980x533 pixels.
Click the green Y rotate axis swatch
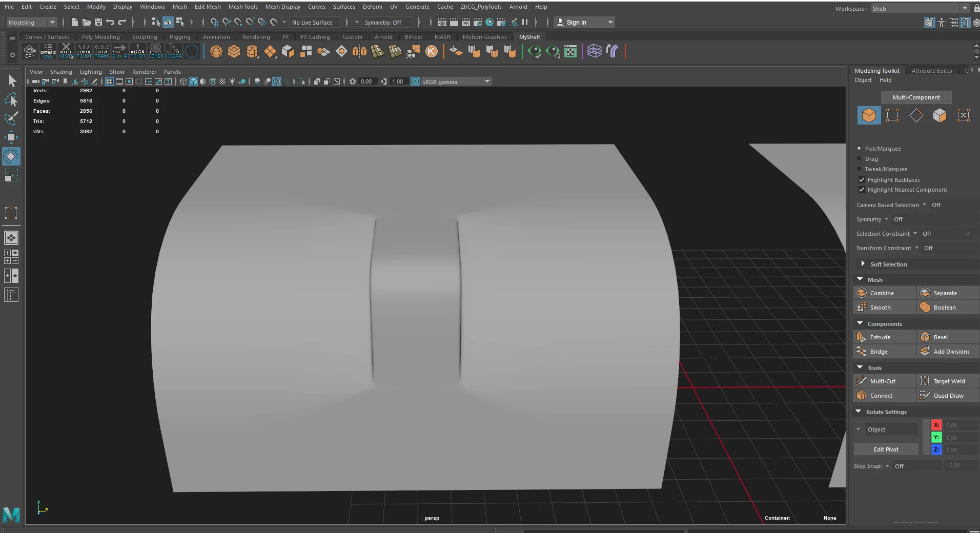936,437
